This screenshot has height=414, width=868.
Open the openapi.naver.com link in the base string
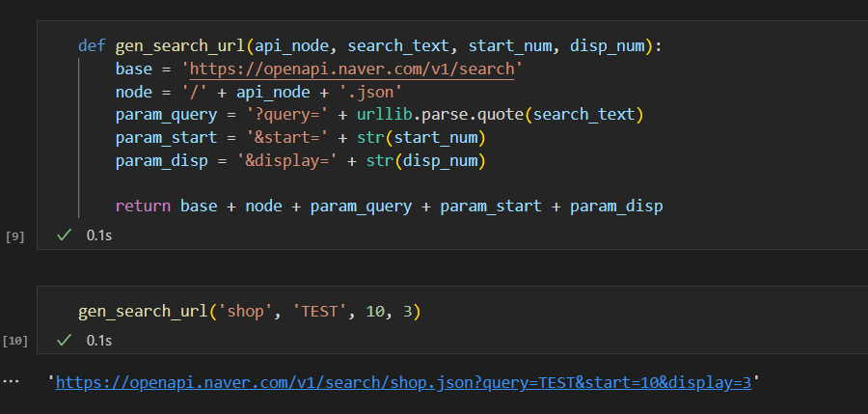click(352, 69)
